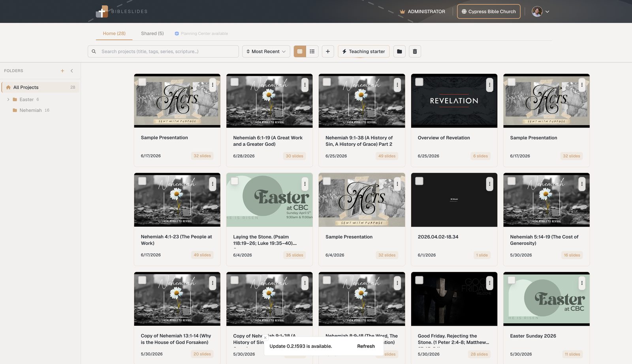Select checkbox on Overview of Revelation card
The width and height of the screenshot is (632, 364).
point(419,82)
